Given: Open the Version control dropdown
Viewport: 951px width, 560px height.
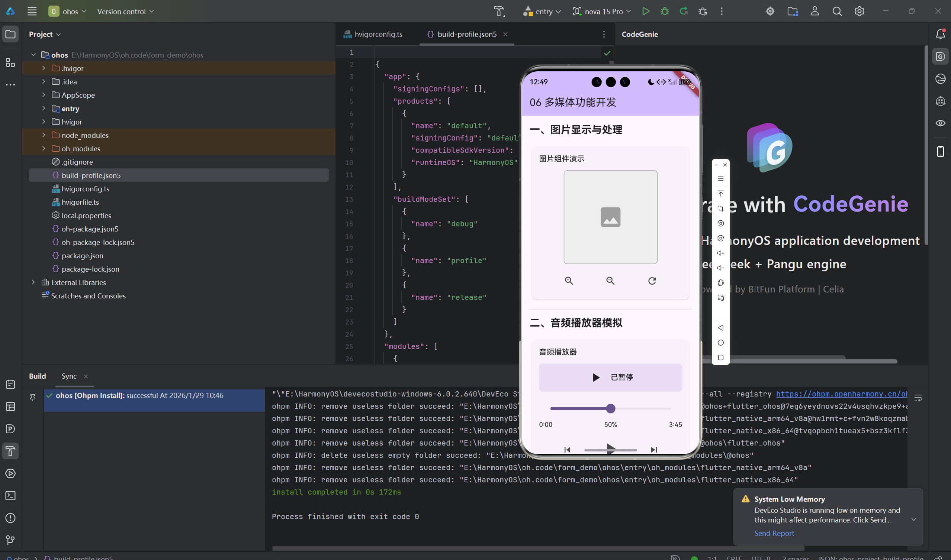Looking at the screenshot, I should pos(125,11).
